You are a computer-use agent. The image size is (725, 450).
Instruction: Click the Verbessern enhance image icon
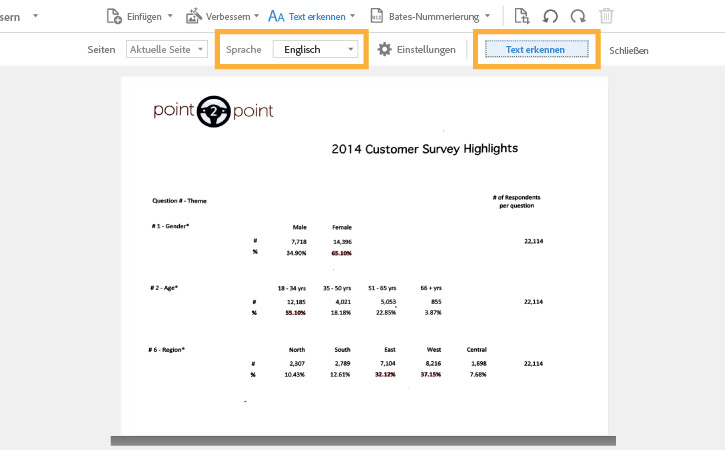194,16
